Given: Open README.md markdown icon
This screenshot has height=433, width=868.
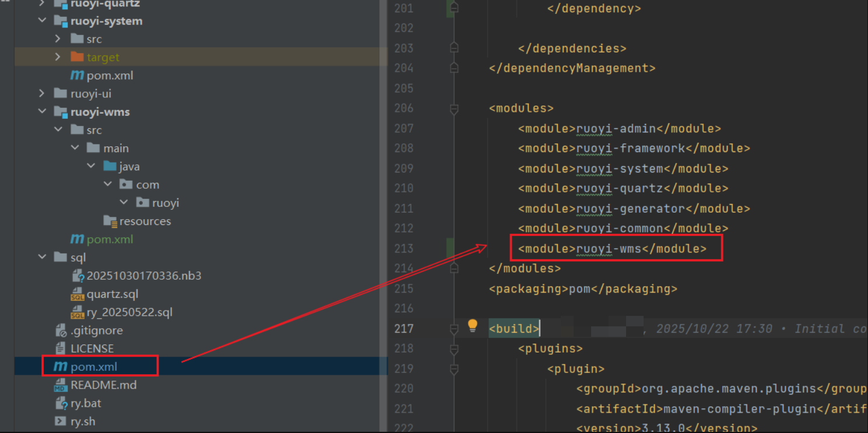Looking at the screenshot, I should 61,385.
